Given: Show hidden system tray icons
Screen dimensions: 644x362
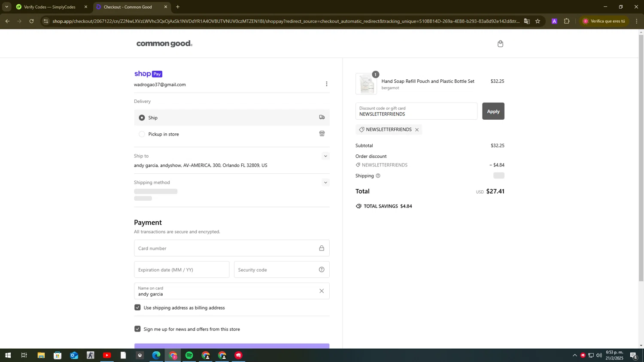Looking at the screenshot, I should 575,355.
